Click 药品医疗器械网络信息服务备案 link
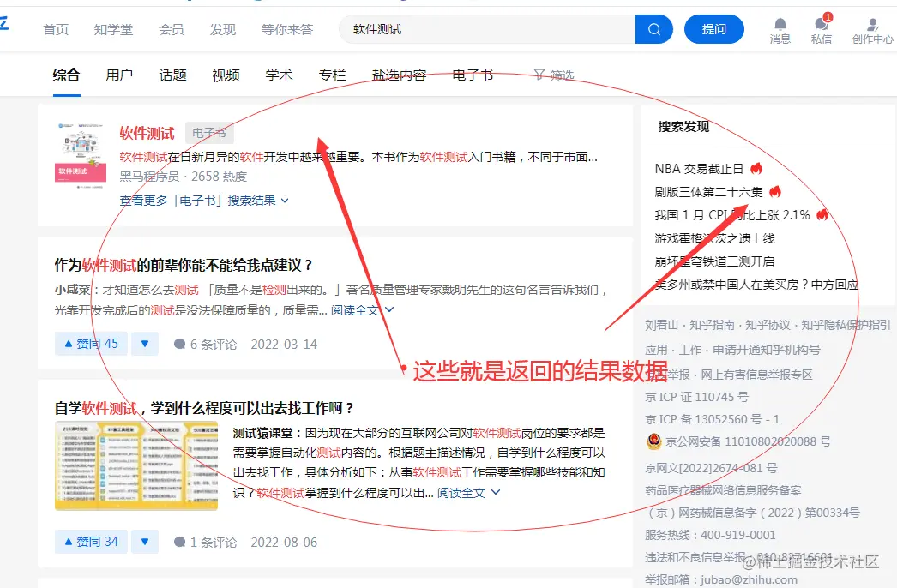This screenshot has height=588, width=897. coord(723,490)
